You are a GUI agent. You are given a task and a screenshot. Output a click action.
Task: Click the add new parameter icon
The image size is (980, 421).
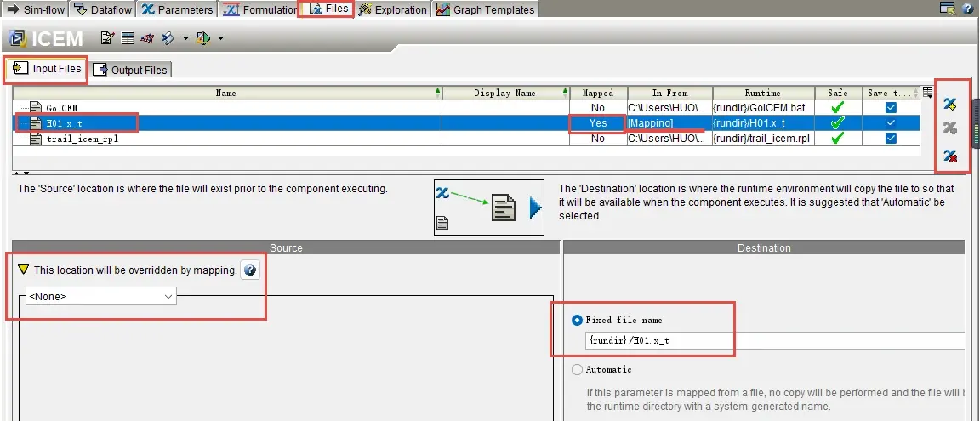pyautogui.click(x=950, y=104)
